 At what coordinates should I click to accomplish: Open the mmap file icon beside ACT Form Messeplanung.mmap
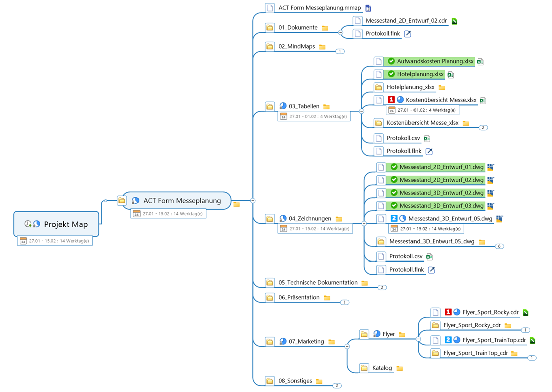coord(368,8)
